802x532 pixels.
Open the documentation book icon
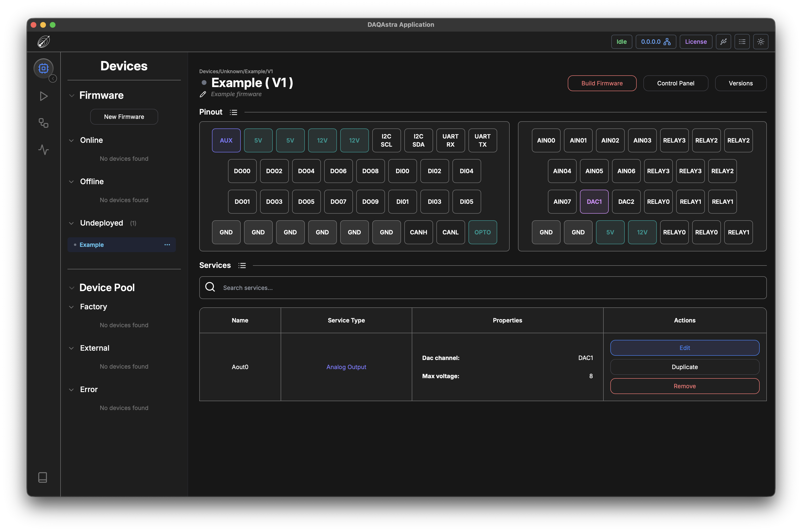(43, 477)
